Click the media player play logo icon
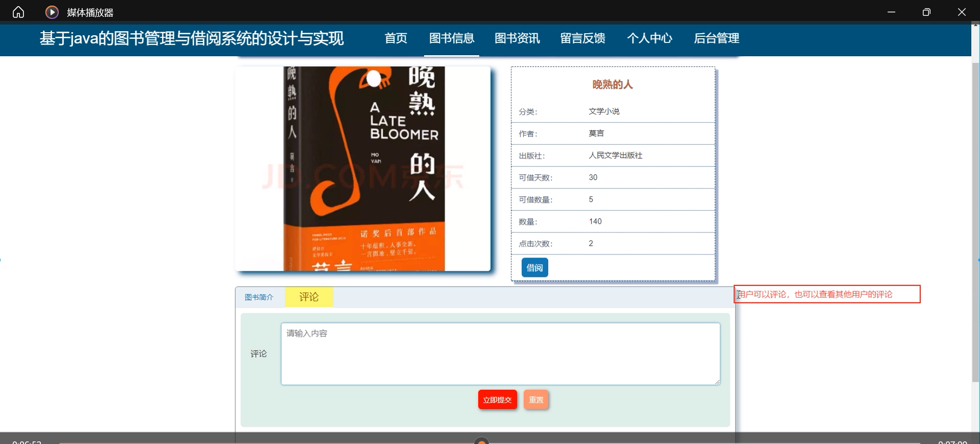 [52, 12]
